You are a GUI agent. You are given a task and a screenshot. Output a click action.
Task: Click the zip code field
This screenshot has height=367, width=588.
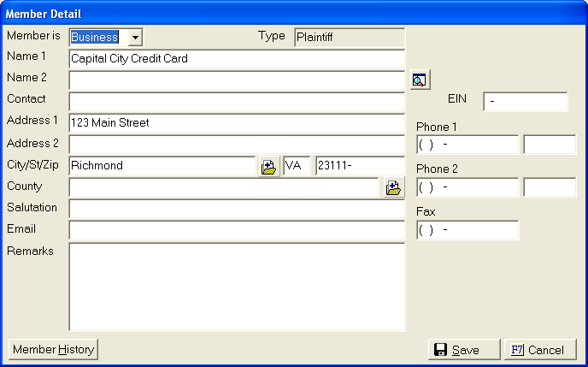pos(359,166)
